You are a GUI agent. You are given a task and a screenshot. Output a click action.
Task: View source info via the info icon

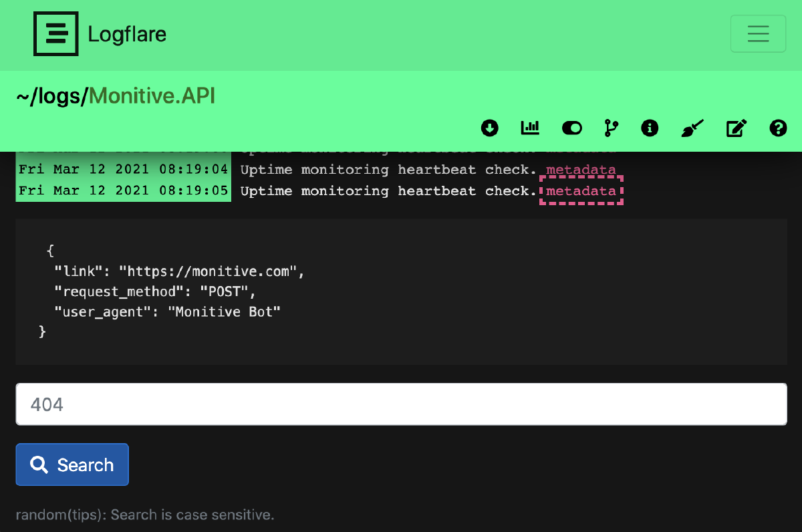(649, 128)
